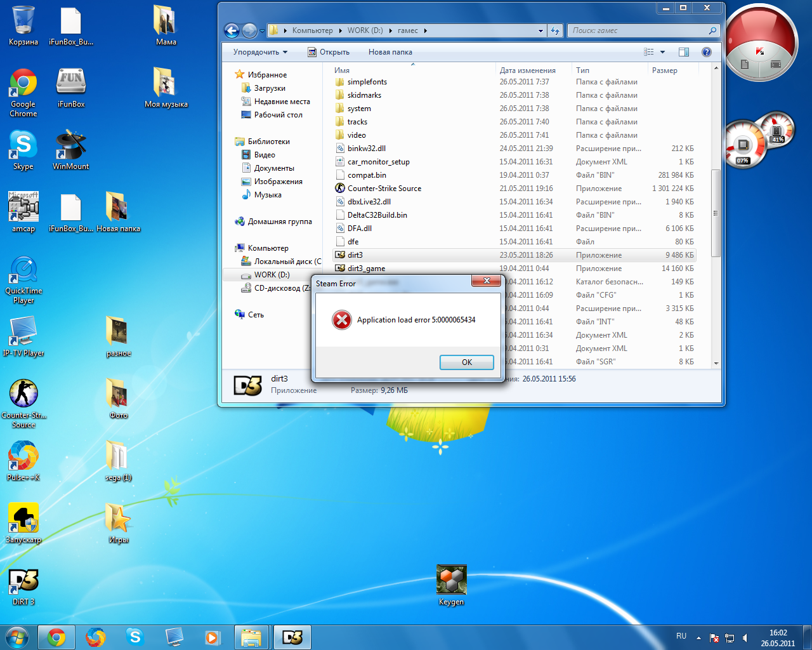This screenshot has width=812, height=650.
Task: Open QuickTime Player desktop shortcut
Action: coord(23,270)
